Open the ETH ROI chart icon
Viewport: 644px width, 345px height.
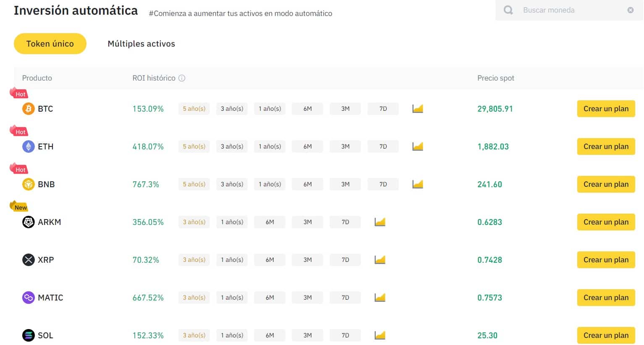coord(418,146)
